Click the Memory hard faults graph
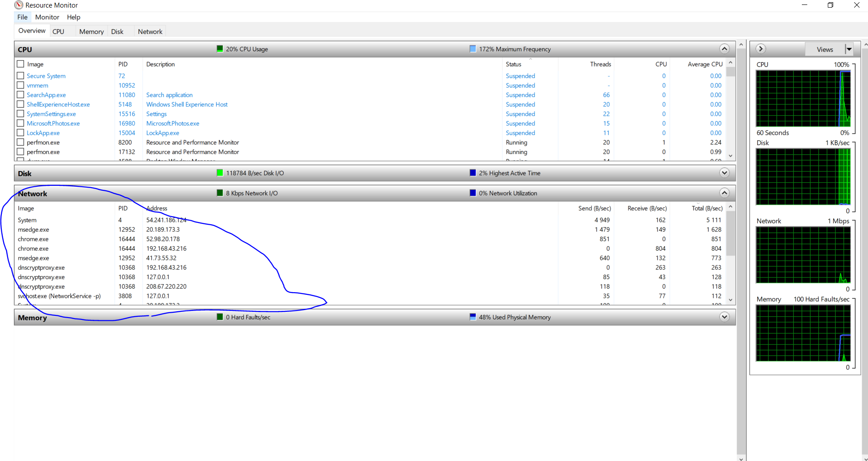The width and height of the screenshot is (868, 461). point(803,333)
